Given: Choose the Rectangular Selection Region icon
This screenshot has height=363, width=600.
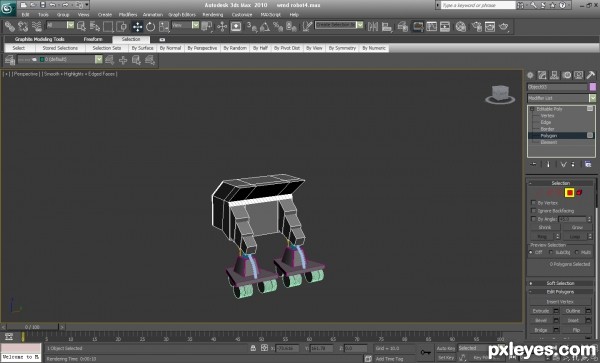Looking at the screenshot, I should (108, 26).
